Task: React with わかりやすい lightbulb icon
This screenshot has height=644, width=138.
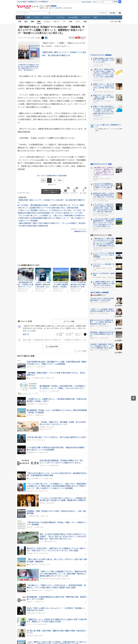Action: [x=74, y=191]
